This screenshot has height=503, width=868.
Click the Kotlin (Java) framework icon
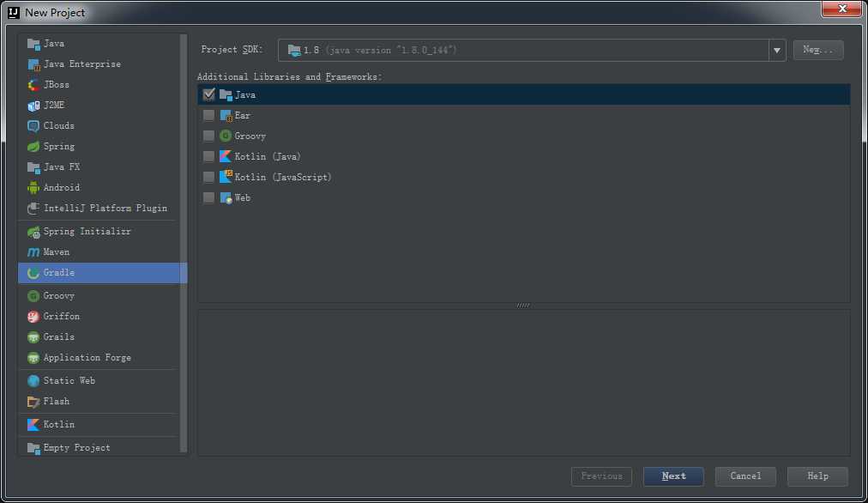pos(226,156)
